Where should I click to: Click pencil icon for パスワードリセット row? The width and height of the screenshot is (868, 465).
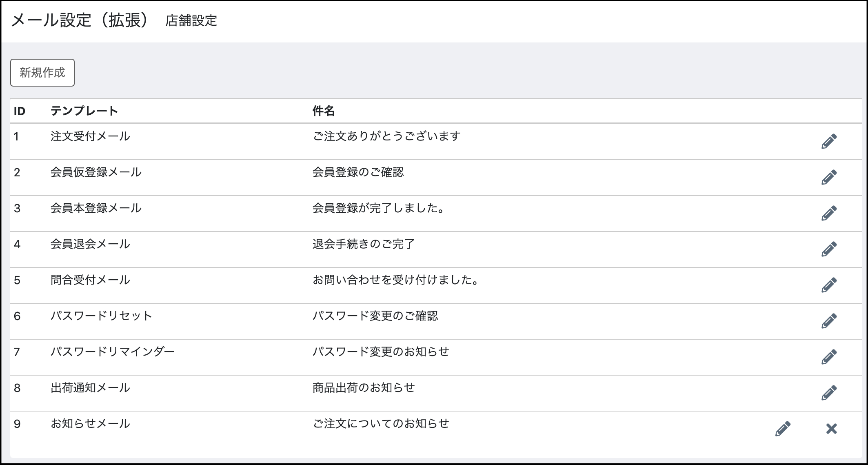(829, 321)
